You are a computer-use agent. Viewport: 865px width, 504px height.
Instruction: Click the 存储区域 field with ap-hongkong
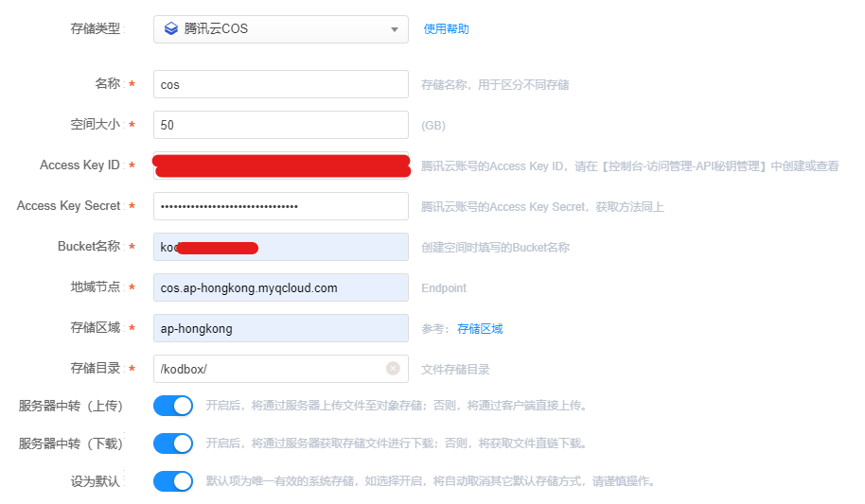tap(280, 328)
